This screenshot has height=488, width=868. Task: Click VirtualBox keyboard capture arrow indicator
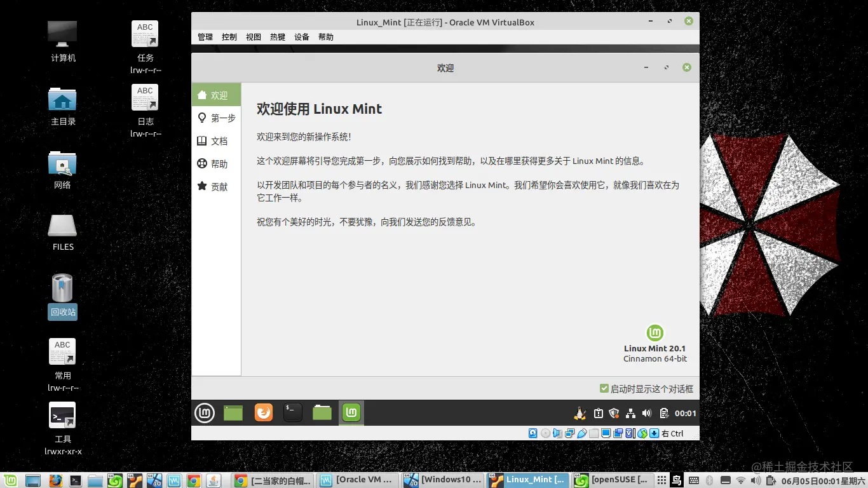click(654, 433)
